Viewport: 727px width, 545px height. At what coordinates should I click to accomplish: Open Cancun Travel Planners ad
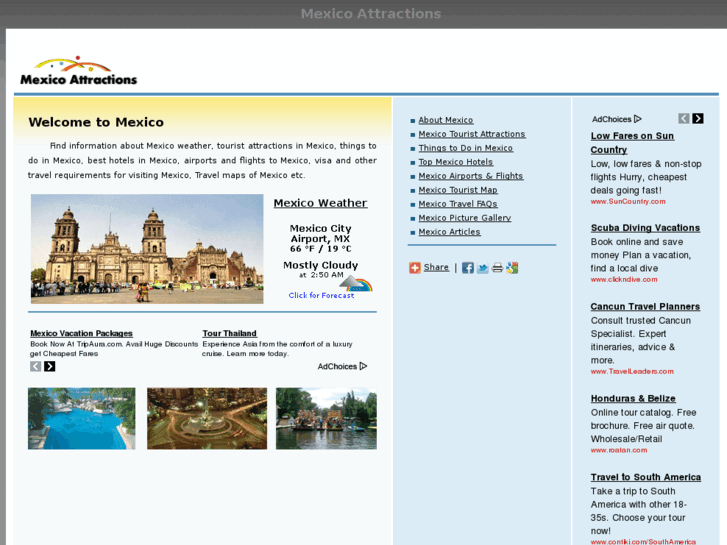645,307
